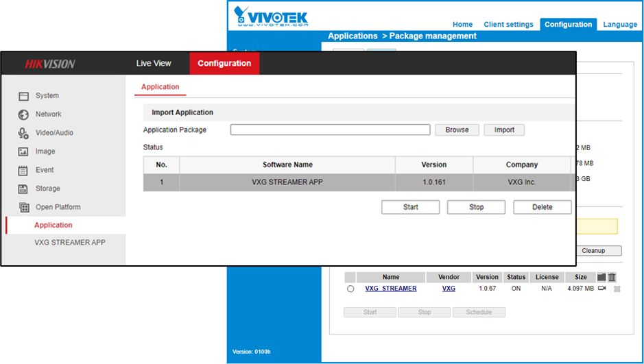Viewport: 644px width, 364px height.
Task: Open VXG STREAMER APP sidebar item
Action: tap(70, 243)
